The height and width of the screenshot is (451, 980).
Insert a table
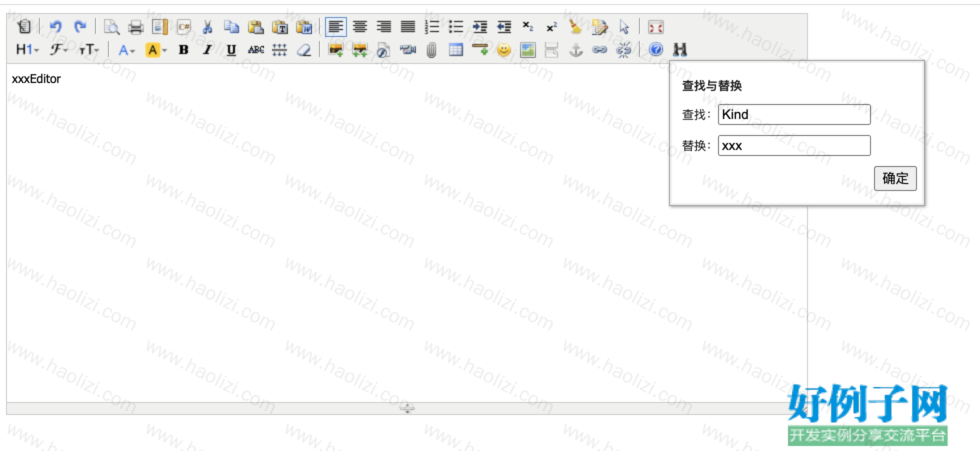tap(455, 49)
